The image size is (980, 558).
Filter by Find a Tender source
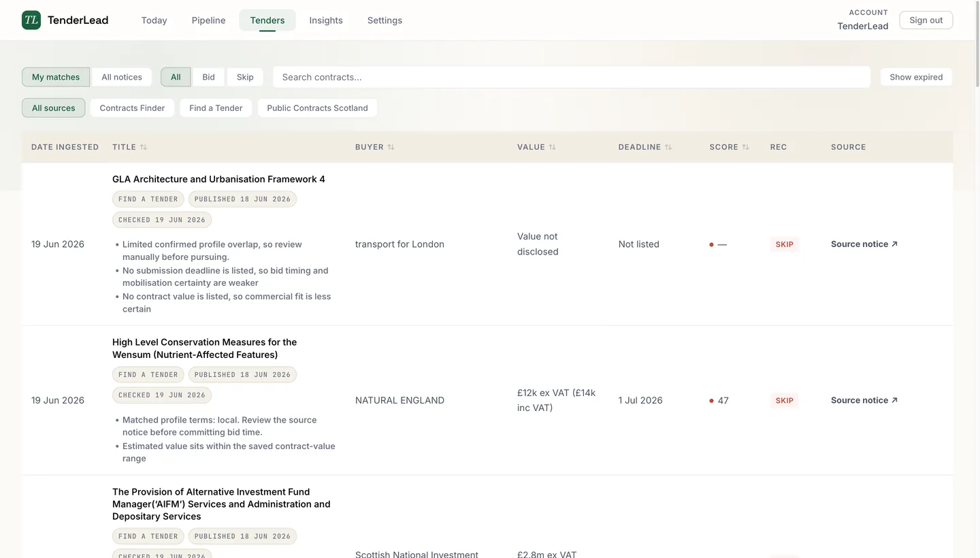click(216, 108)
